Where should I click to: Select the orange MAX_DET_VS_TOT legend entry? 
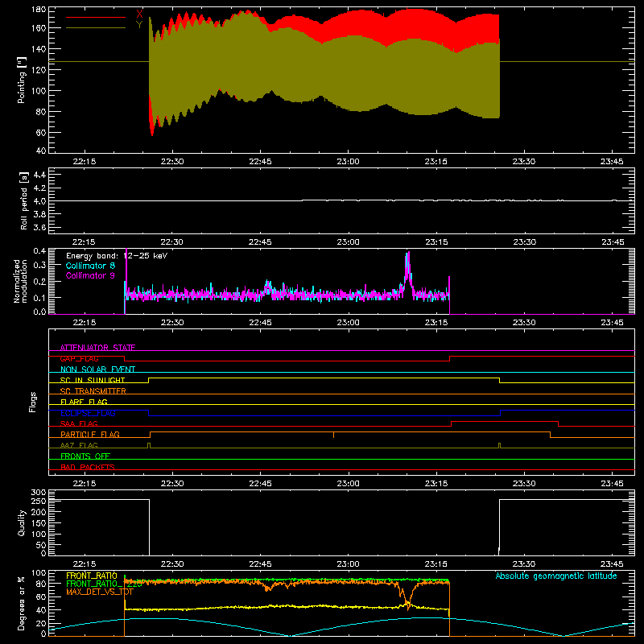[x=99, y=592]
